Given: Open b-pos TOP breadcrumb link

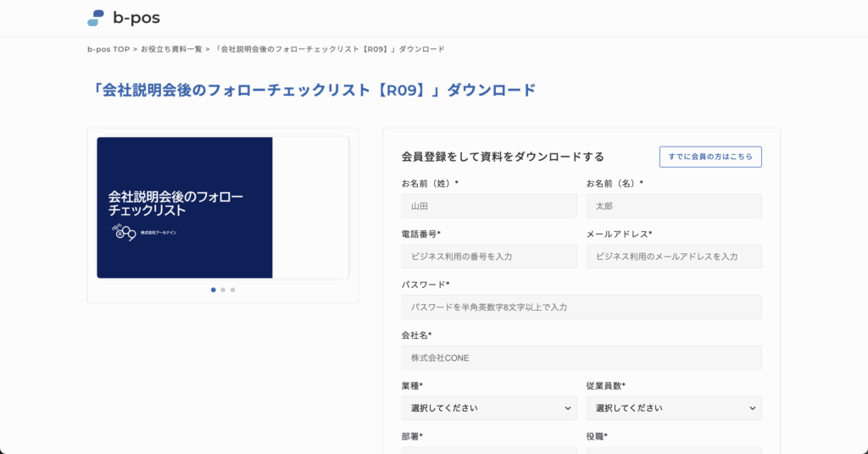Looking at the screenshot, I should pyautogui.click(x=108, y=49).
